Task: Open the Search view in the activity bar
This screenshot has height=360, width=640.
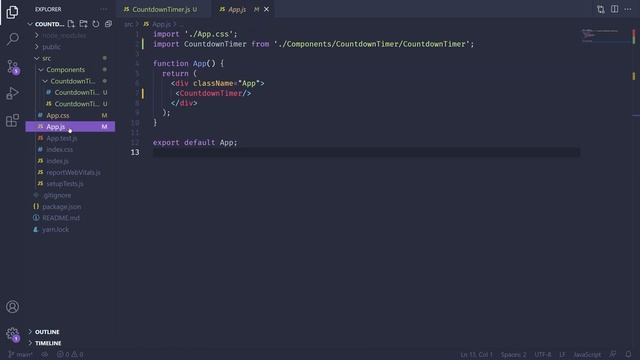Action: 12,39
